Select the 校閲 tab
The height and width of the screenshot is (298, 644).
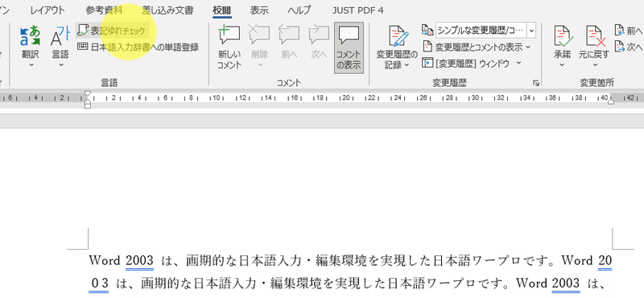click(222, 10)
